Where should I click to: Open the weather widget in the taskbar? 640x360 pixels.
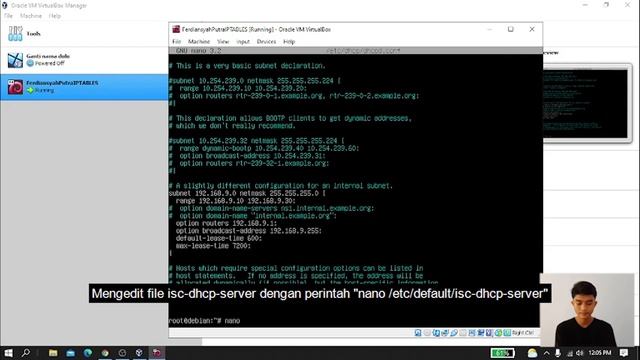pos(532,353)
